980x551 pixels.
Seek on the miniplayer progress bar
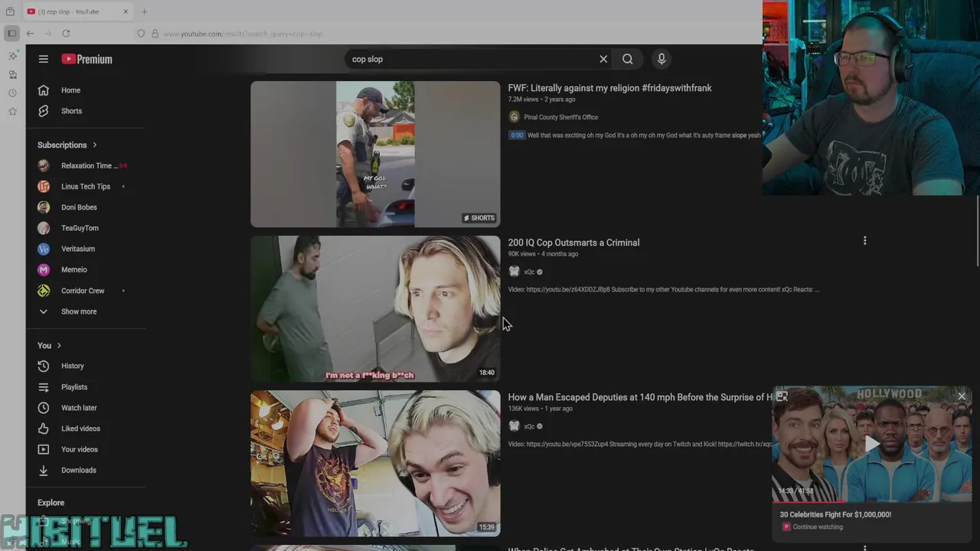(x=872, y=501)
